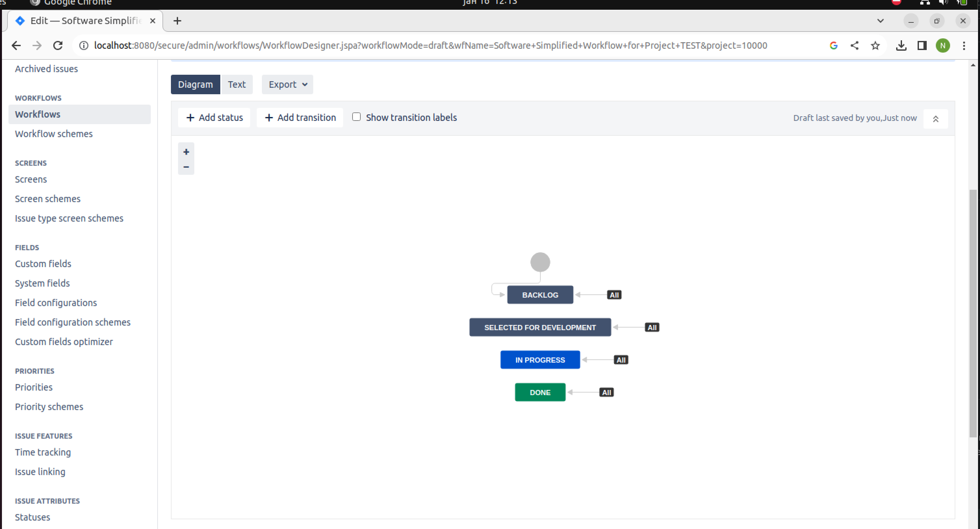Enable Show transition labels checkbox

click(x=356, y=117)
